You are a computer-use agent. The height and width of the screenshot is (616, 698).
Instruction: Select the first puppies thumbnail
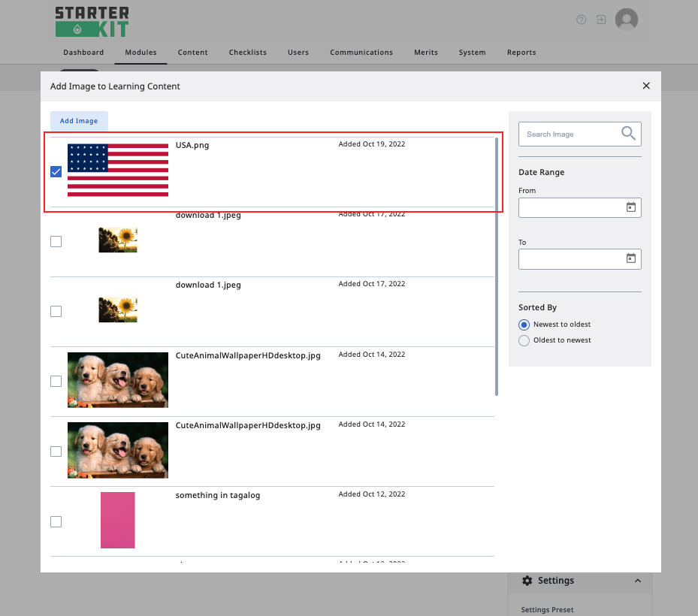coord(117,379)
